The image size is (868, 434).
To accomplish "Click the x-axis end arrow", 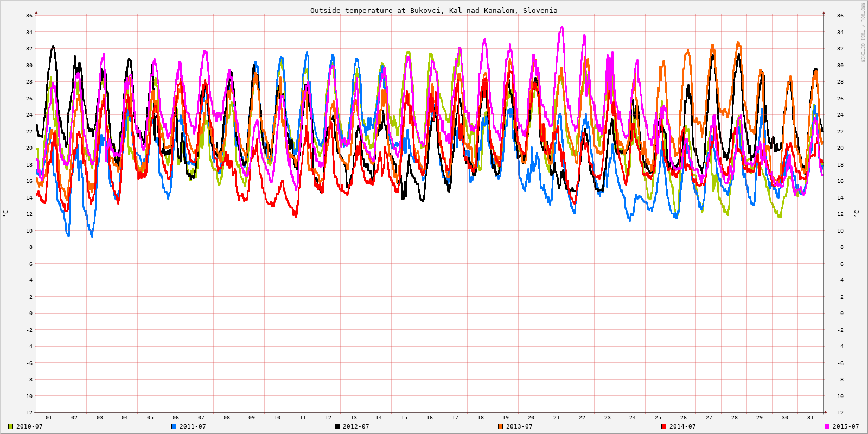I will point(826,412).
